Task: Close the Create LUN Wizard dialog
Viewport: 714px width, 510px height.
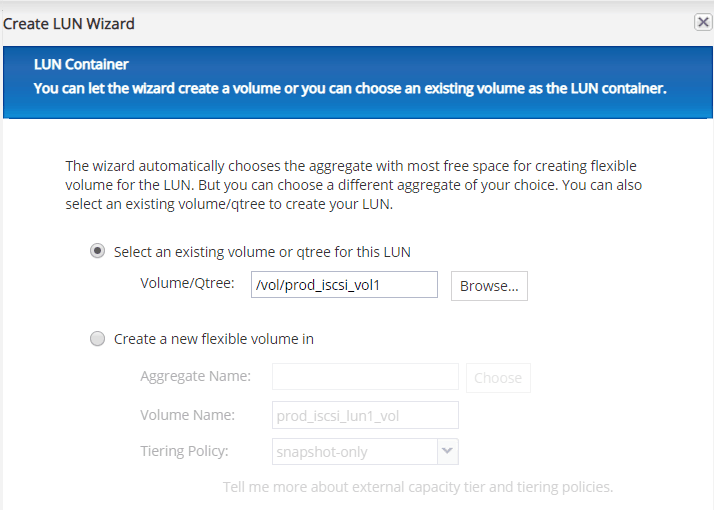Action: click(703, 22)
